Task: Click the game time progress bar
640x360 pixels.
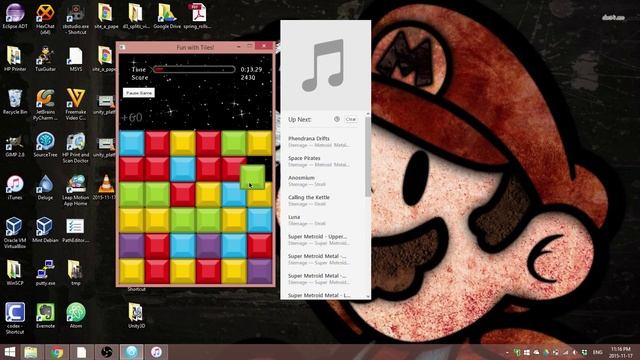Action: 194,69
